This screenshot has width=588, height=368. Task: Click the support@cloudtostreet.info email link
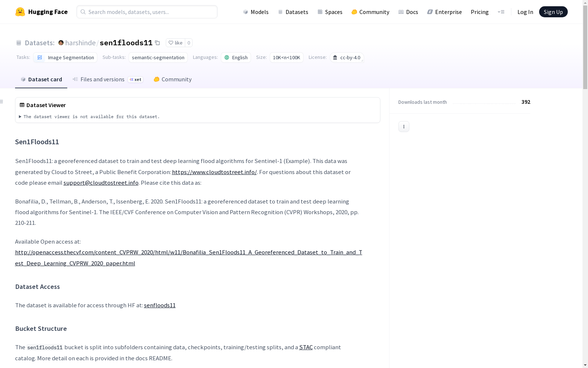click(101, 183)
